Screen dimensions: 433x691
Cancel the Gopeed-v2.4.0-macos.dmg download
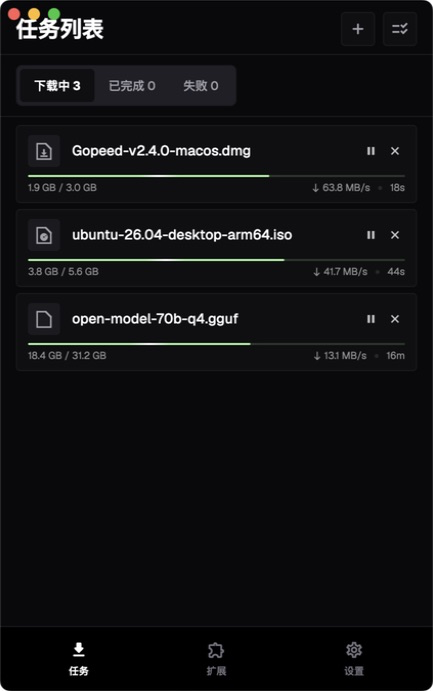pyautogui.click(x=395, y=151)
